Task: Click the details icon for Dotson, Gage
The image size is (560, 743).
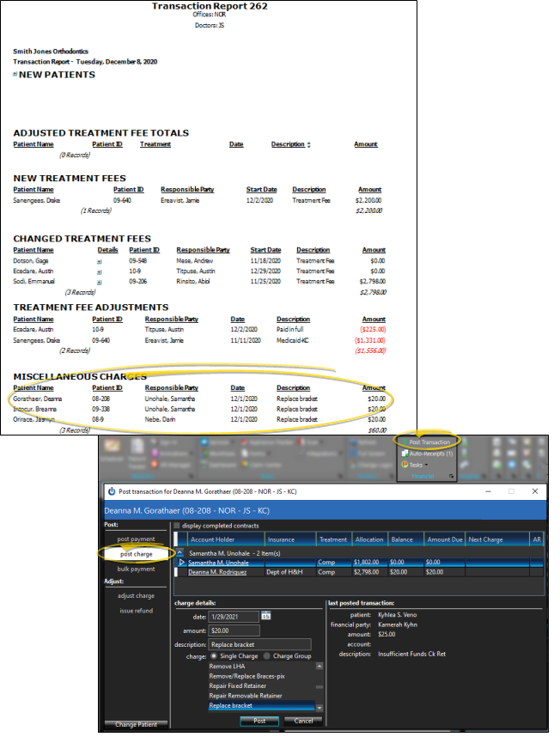Action: 99,259
